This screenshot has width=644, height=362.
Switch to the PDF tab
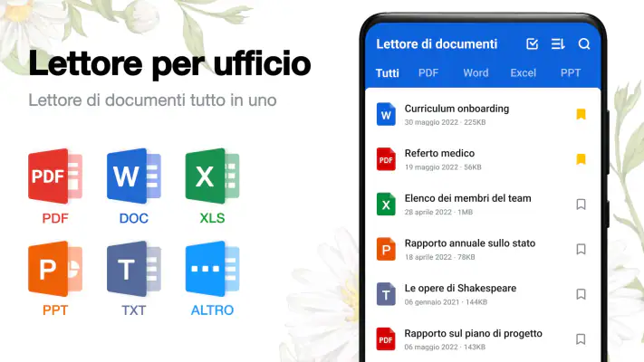[428, 73]
